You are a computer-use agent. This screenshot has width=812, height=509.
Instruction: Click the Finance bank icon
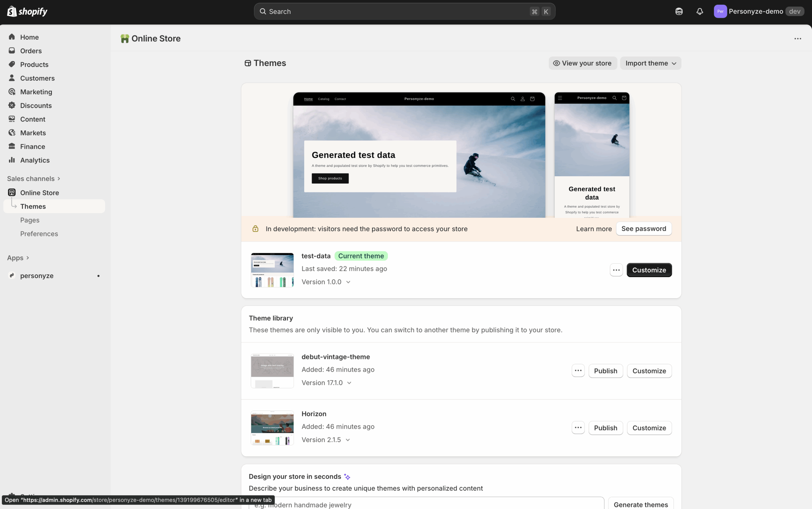(12, 146)
